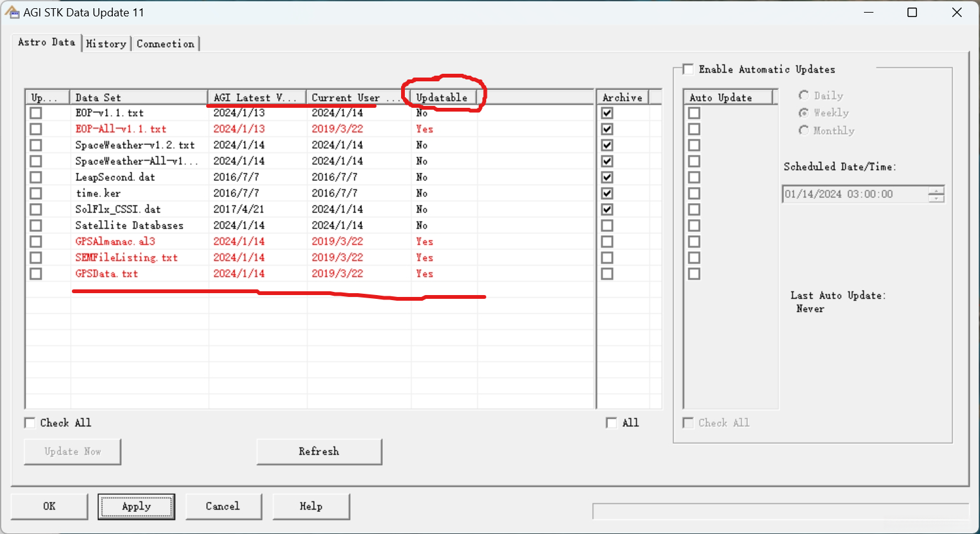Select the time.ker data set
Viewport: 980px width, 534px height.
tap(98, 193)
